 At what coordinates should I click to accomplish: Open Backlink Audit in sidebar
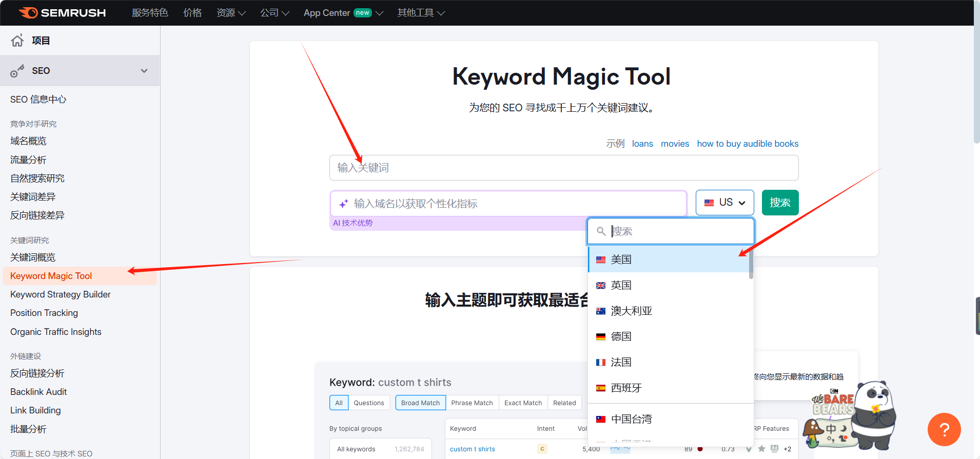click(38, 392)
